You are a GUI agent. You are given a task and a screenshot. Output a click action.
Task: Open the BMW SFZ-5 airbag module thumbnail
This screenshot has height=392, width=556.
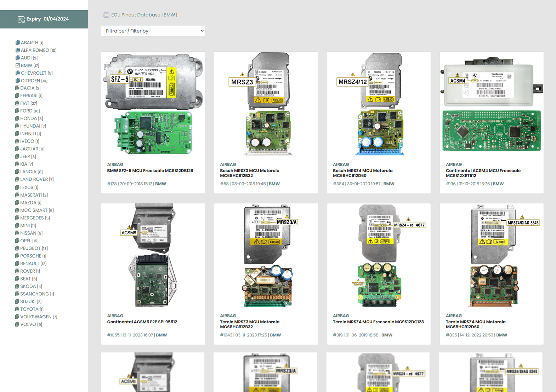(x=153, y=104)
